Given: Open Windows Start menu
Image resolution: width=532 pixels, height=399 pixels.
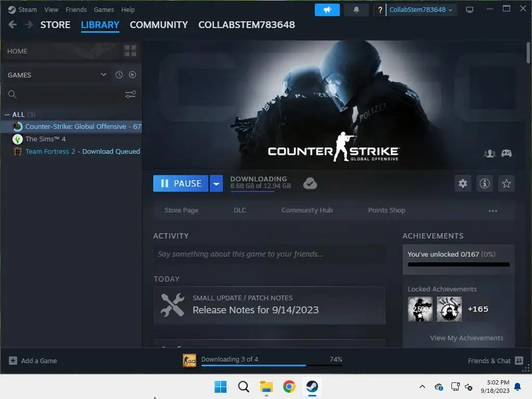Looking at the screenshot, I should pyautogui.click(x=220, y=387).
